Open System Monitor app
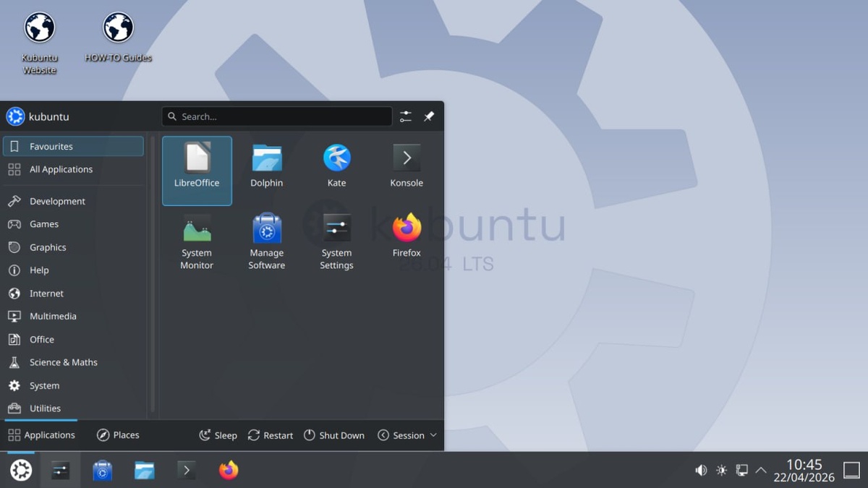The image size is (868, 488). pyautogui.click(x=197, y=242)
